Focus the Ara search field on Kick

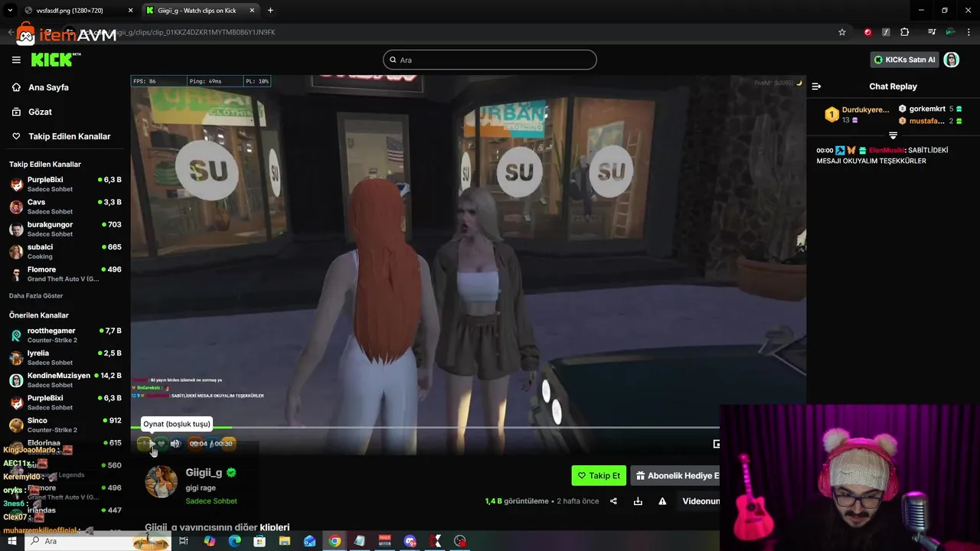click(490, 60)
